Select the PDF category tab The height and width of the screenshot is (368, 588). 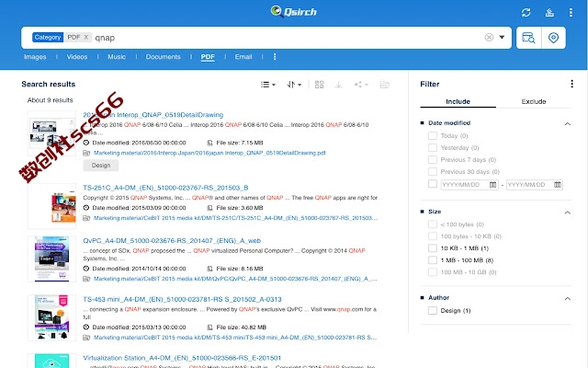pyautogui.click(x=208, y=57)
